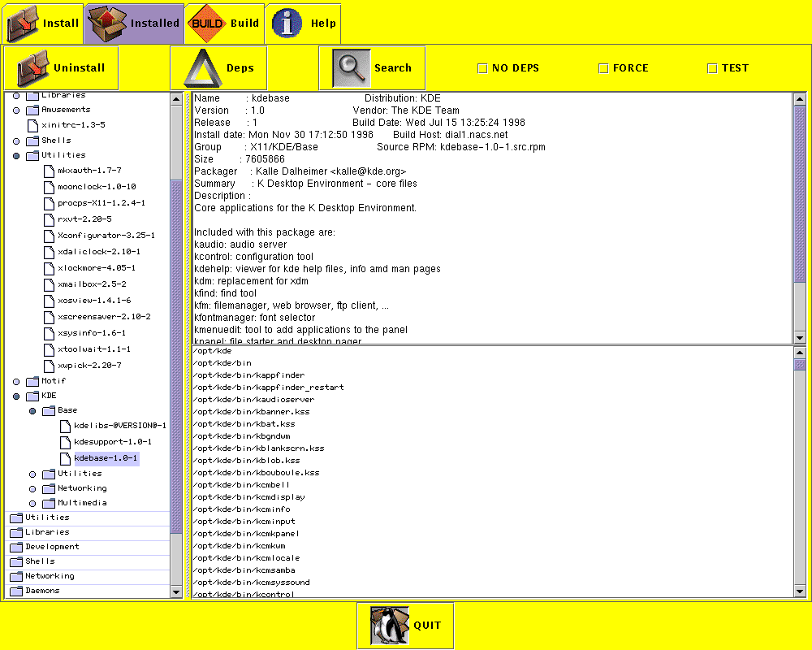Screen dimensions: 812x650
Task: Toggle the FORCE checkbox
Action: (603, 68)
